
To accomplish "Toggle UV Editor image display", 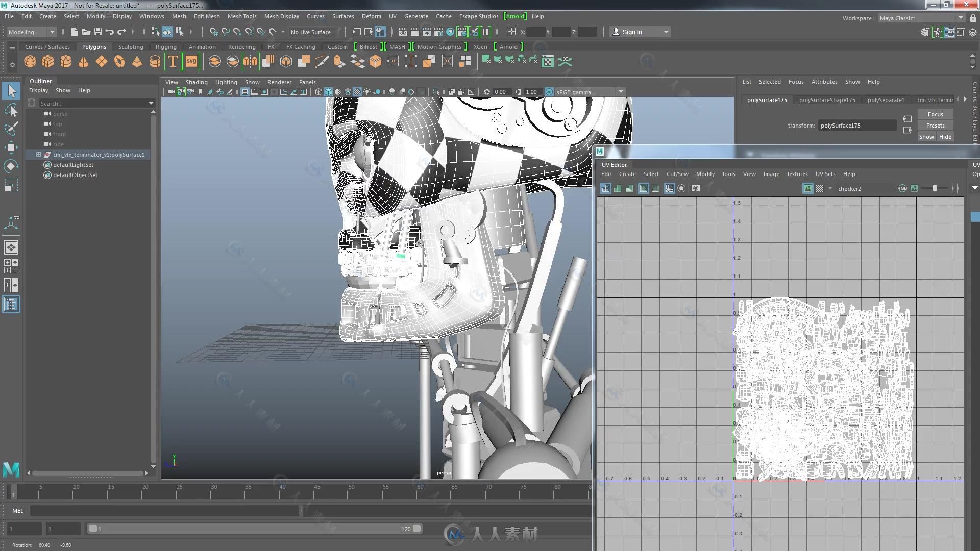I will tap(807, 188).
